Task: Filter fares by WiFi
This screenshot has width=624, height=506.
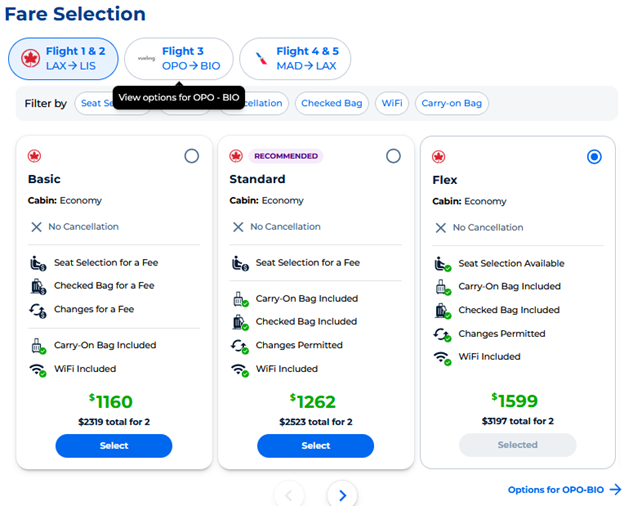Action: (x=392, y=104)
